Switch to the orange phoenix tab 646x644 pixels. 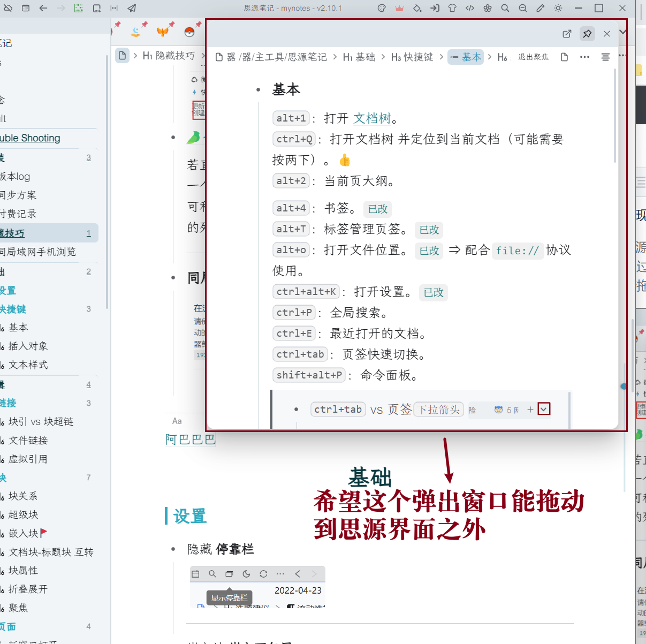click(163, 32)
